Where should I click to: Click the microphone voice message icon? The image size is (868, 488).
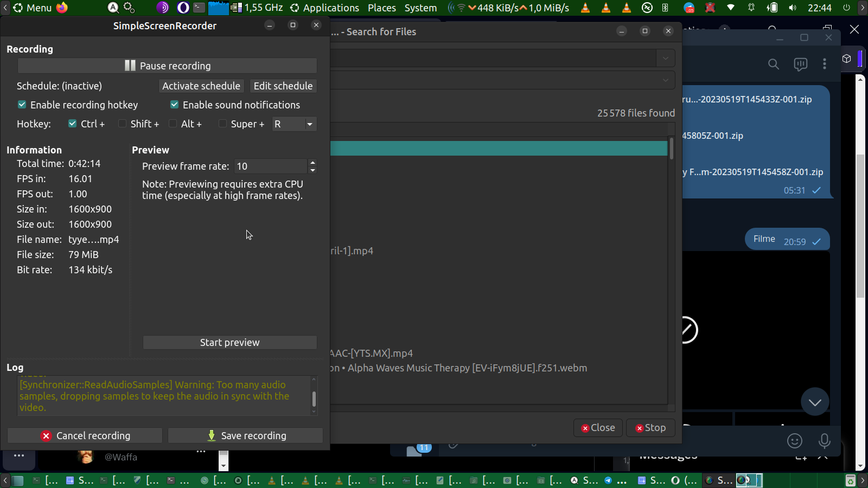click(824, 441)
